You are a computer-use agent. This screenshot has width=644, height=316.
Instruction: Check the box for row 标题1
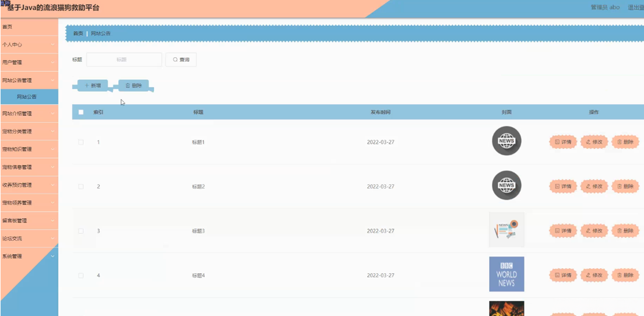point(81,142)
